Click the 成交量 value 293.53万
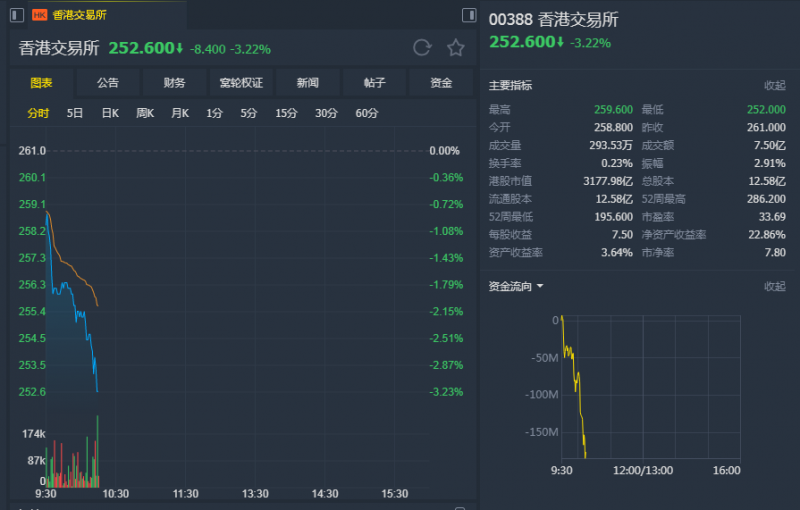800x510 pixels. tap(611, 145)
